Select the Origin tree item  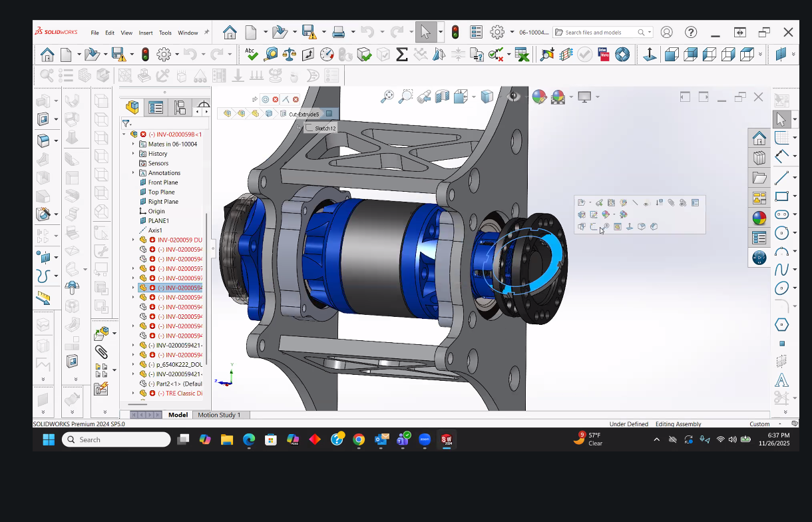156,212
